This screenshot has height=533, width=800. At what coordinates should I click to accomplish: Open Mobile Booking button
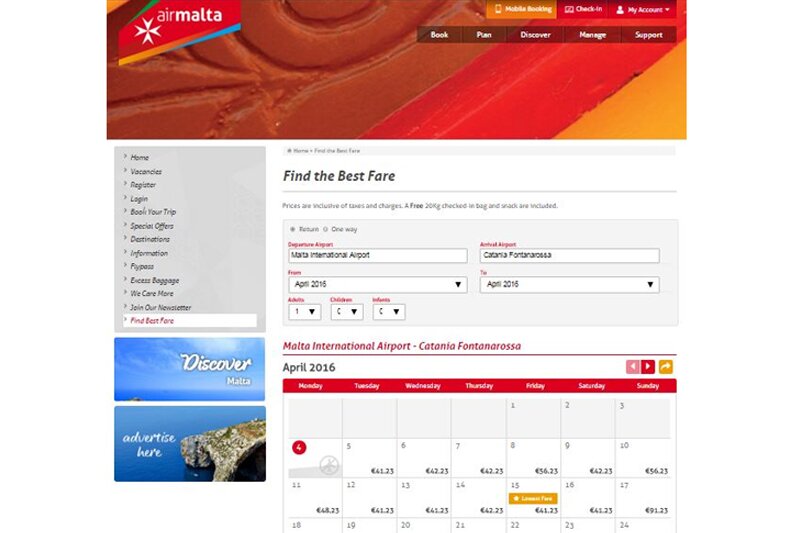click(x=521, y=9)
